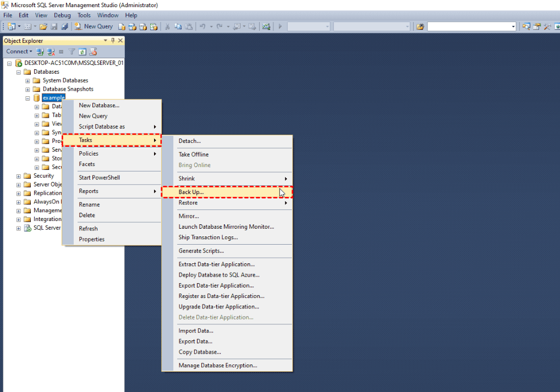Screen dimensions: 560x392
Task: Close the Object Explorer panel
Action: 120,40
